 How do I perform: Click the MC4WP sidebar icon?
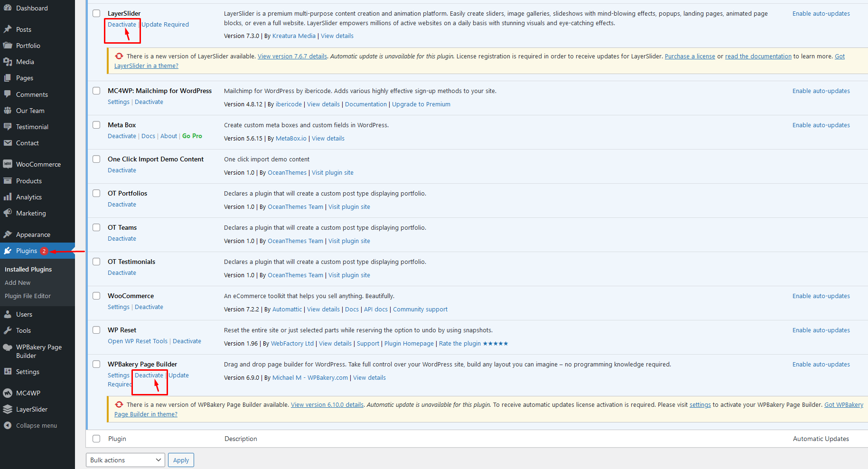[x=8, y=393]
